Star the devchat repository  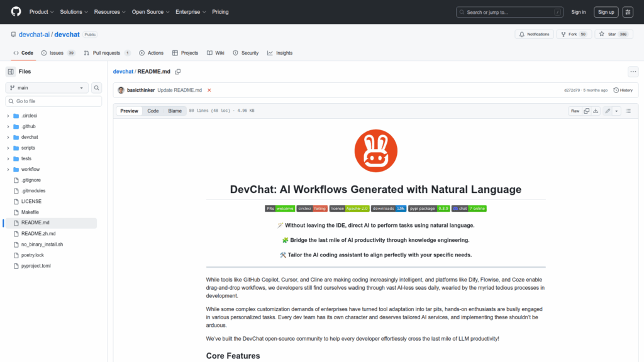click(609, 35)
